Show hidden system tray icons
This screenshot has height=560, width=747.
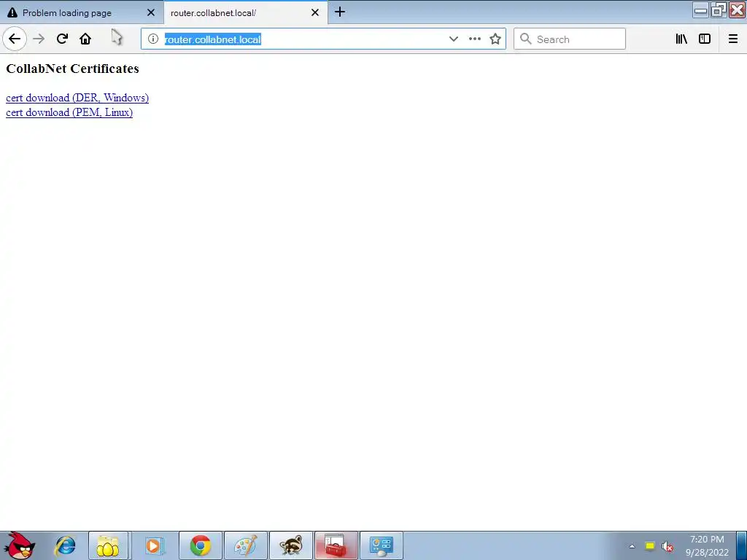632,546
